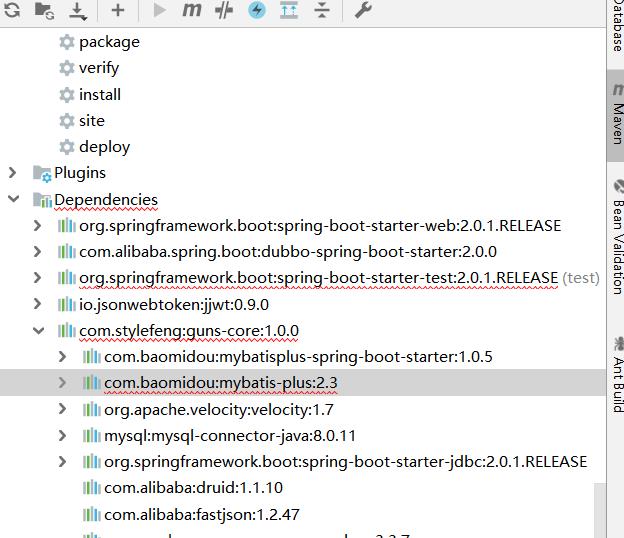The height and width of the screenshot is (538, 624).
Task: Expand org.apache.velocity:velocity dependency
Action: click(x=62, y=409)
